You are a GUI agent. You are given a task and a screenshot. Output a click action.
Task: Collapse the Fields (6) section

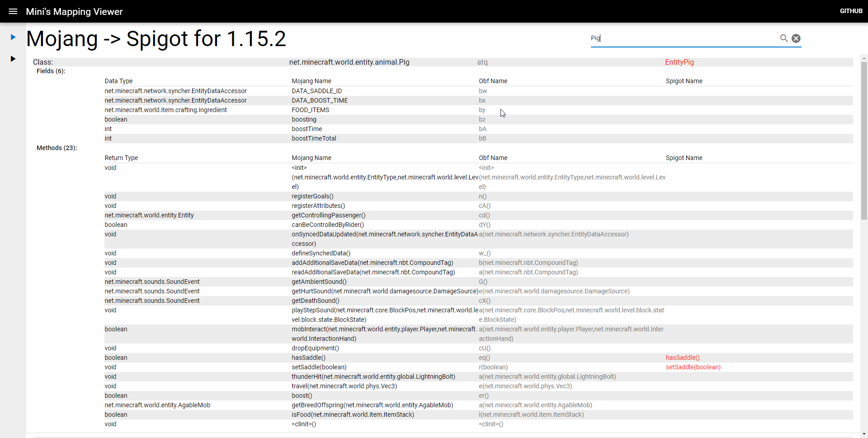pyautogui.click(x=51, y=71)
